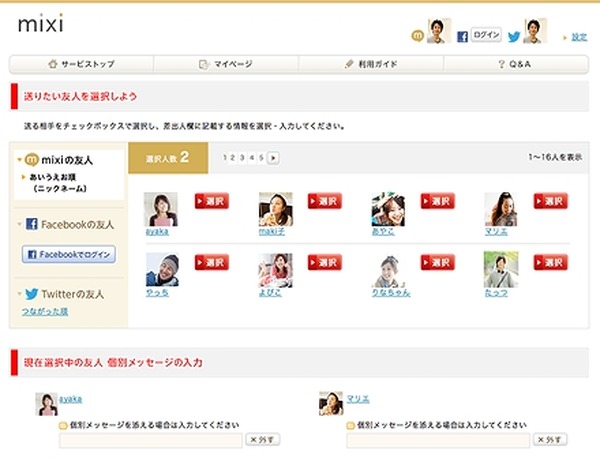Click りなちゃん's profile photo
Image resolution: width=600 pixels, height=469 pixels.
(x=388, y=271)
